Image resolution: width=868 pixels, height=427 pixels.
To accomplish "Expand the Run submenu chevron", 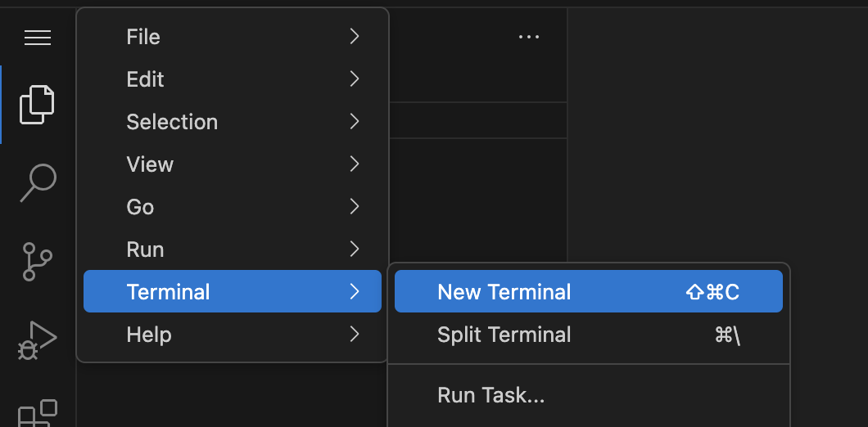I will click(355, 249).
